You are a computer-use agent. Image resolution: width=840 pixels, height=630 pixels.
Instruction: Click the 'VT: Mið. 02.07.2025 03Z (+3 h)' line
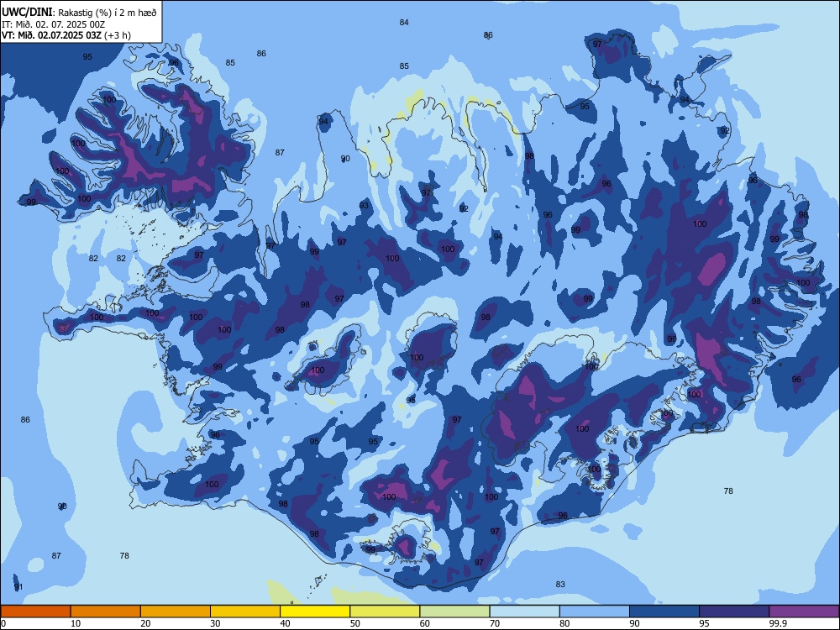tap(66, 35)
